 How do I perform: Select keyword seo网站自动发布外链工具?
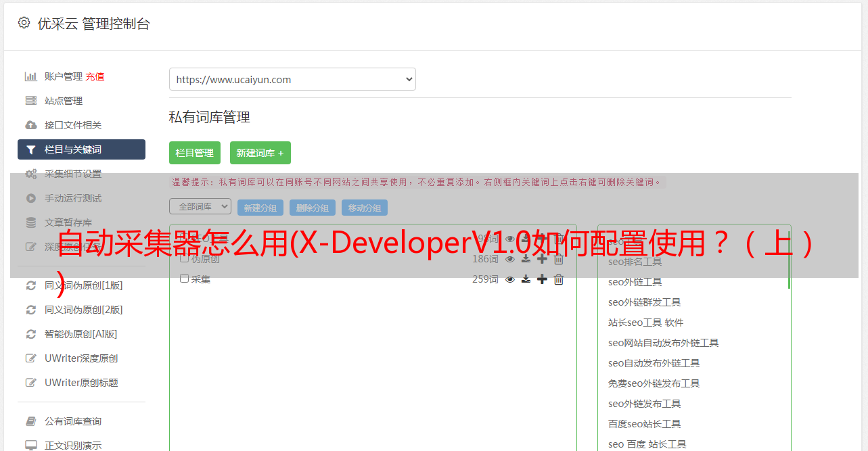coord(663,343)
